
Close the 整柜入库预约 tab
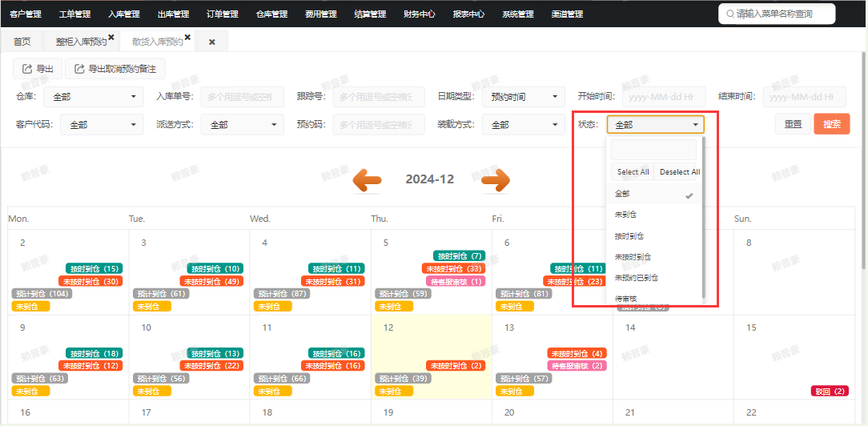(111, 37)
